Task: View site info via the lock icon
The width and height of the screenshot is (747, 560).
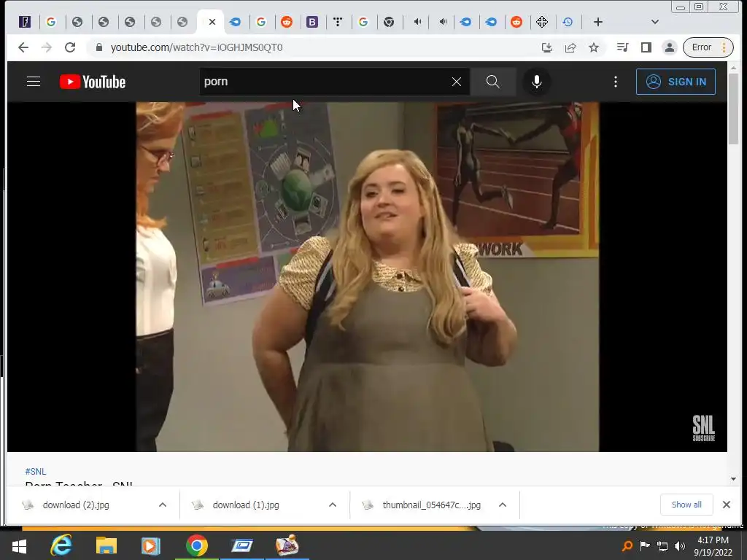Action: coord(99,47)
